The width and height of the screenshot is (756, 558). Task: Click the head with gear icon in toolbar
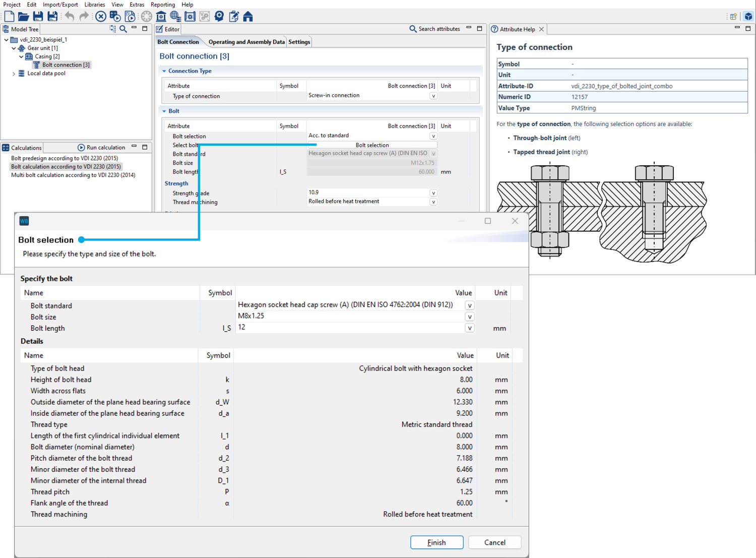219,17
